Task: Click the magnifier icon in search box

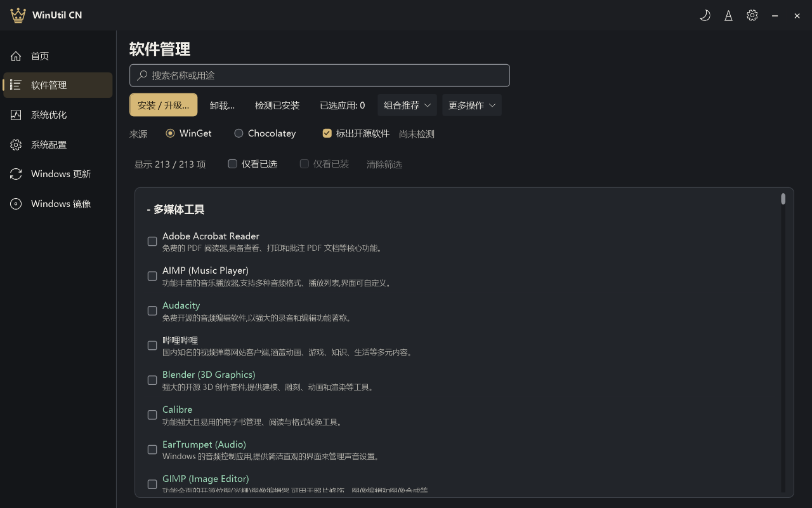Action: point(142,75)
